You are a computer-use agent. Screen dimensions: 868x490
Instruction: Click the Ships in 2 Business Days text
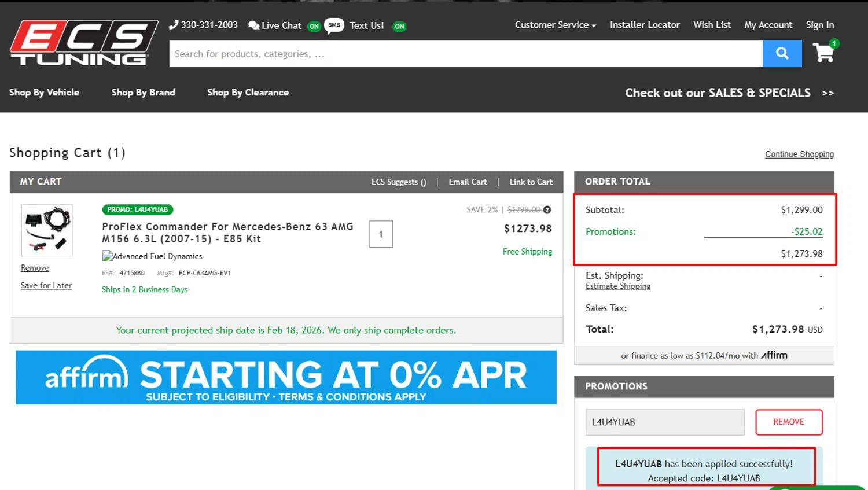pyautogui.click(x=145, y=289)
